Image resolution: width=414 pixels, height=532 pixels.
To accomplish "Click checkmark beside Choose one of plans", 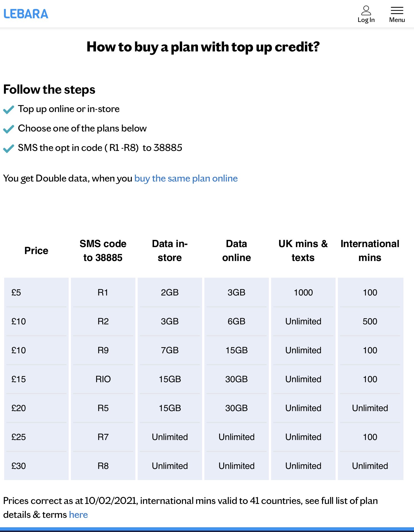I will click(9, 129).
